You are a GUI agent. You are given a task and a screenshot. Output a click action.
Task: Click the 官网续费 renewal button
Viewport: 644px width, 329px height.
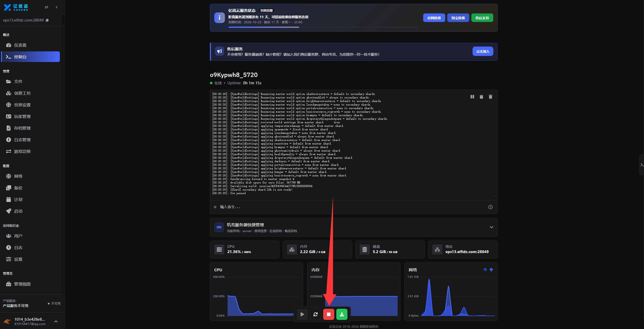tap(434, 18)
